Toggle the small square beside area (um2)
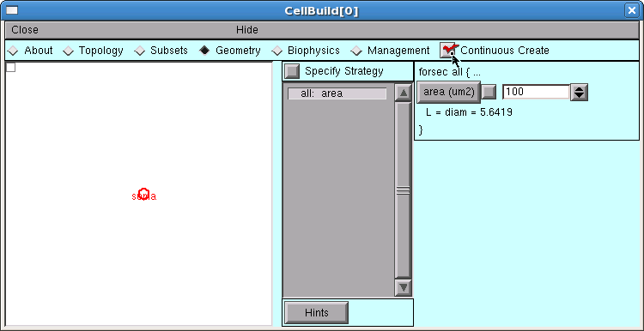Image resolution: width=644 pixels, height=331 pixels. coord(489,92)
